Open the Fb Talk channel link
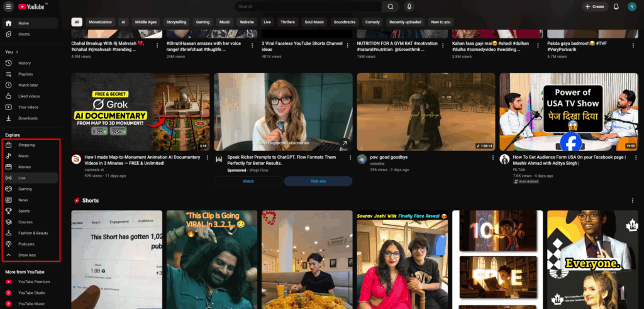Image resolution: width=644 pixels, height=309 pixels. click(x=519, y=169)
